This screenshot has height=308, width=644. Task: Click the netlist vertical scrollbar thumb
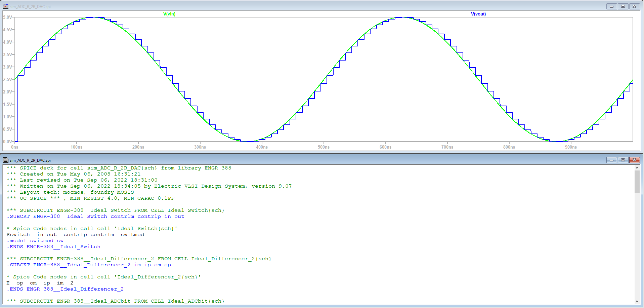(637, 182)
